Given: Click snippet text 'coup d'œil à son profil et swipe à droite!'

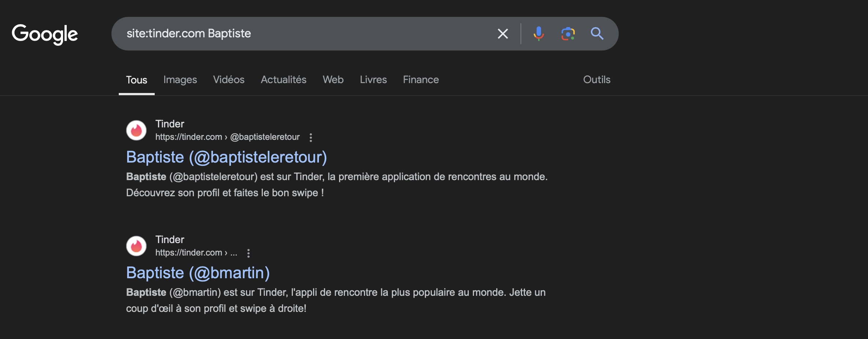Looking at the screenshot, I should 216,309.
